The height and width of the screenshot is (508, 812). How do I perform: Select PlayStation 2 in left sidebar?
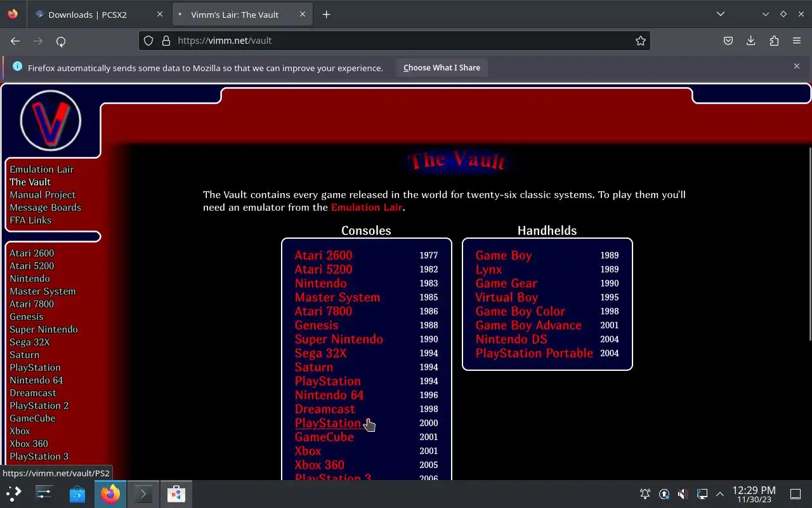39,406
